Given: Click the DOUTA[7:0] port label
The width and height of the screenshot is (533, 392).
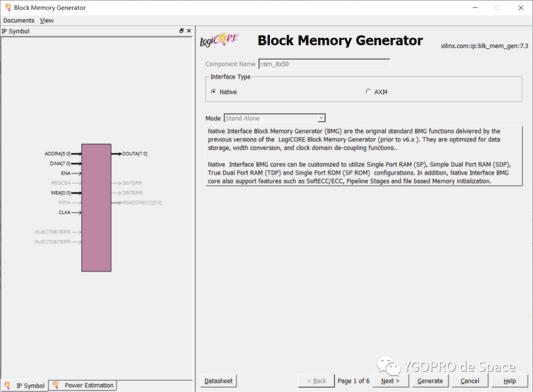Looking at the screenshot, I should pos(135,154).
